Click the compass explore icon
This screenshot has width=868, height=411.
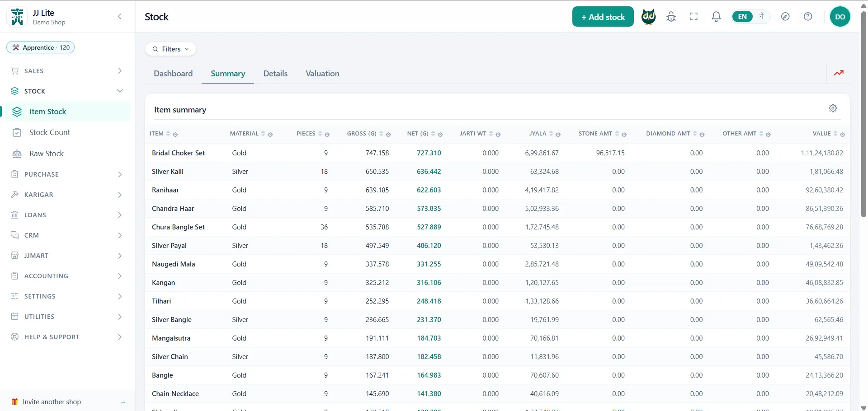[785, 17]
